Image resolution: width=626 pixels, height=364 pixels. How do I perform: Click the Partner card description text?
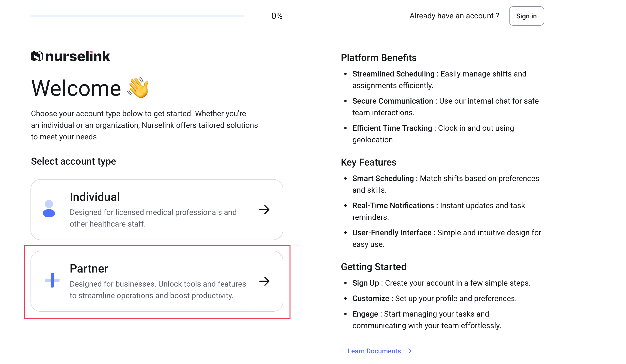pos(158,290)
